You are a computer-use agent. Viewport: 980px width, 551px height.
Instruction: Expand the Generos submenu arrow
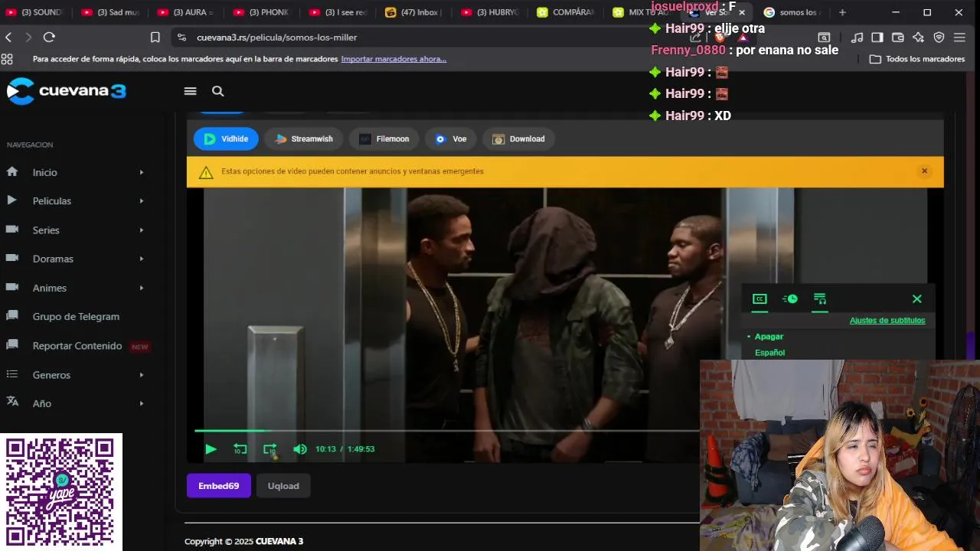pos(142,375)
